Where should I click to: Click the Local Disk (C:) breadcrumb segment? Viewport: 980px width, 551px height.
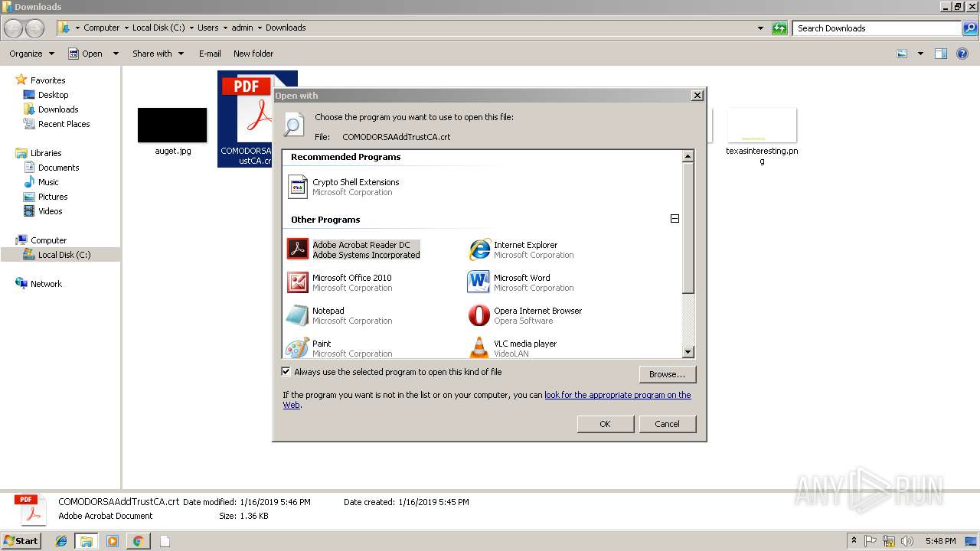pyautogui.click(x=158, y=28)
